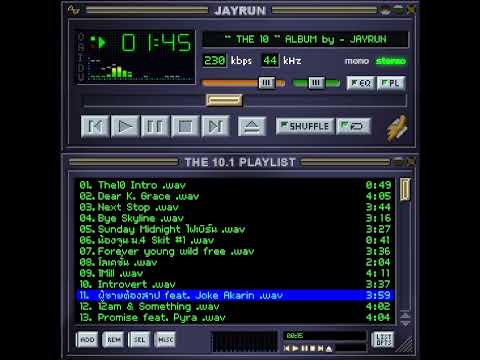Click the volume slider handle
The image size is (480, 360).
267,83
